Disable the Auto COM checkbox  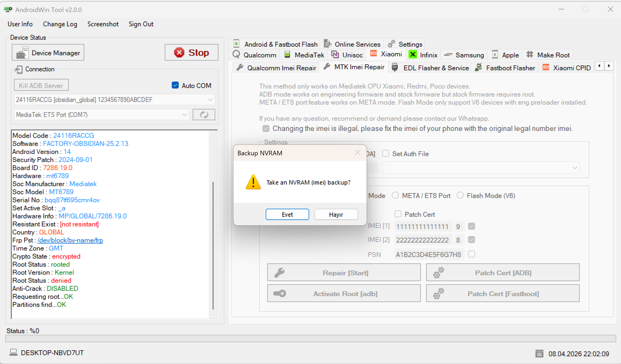175,85
